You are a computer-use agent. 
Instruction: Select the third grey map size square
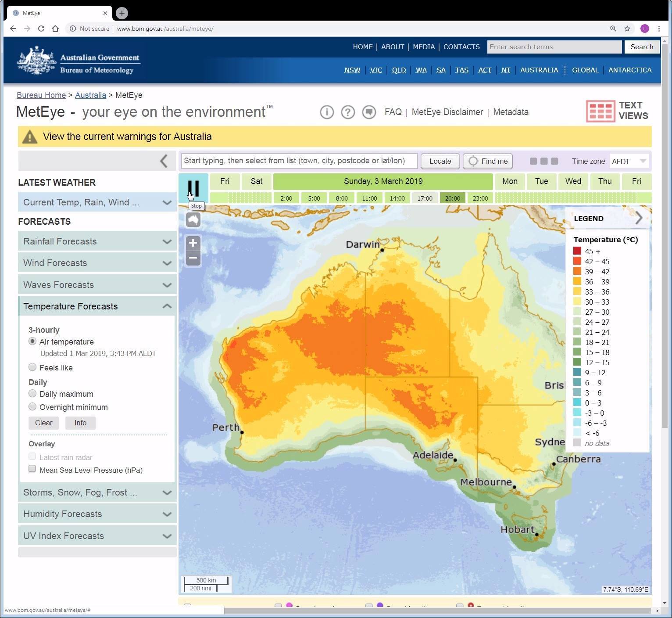[554, 161]
